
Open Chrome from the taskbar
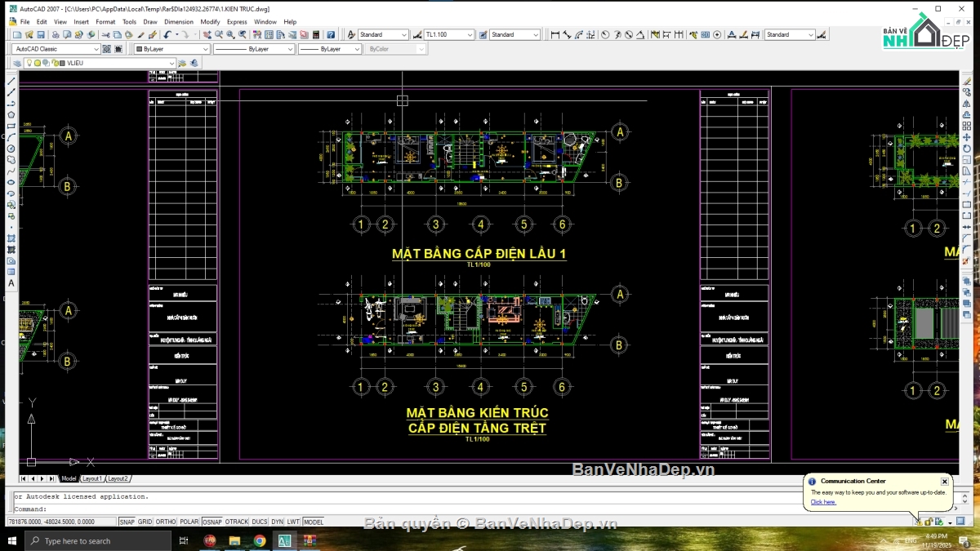(x=260, y=540)
